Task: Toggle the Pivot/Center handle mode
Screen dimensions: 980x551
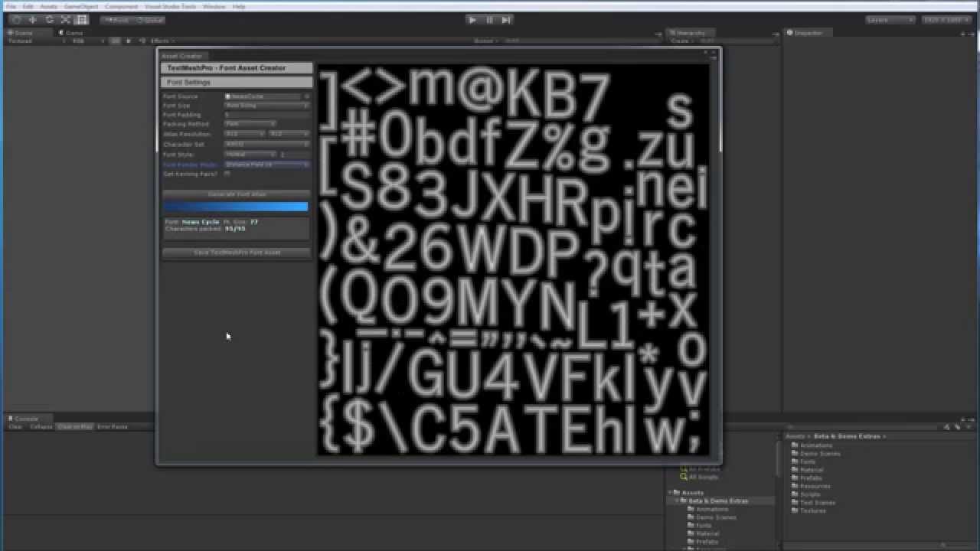Action: 116,20
